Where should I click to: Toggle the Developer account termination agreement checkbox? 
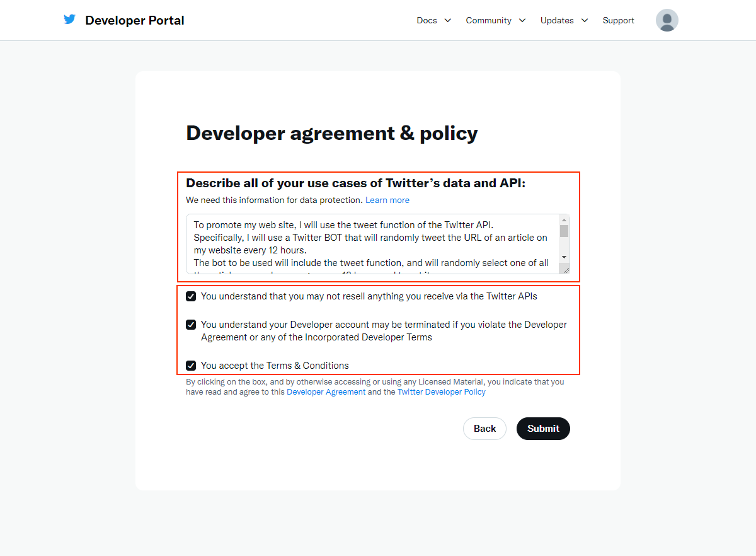[191, 325]
